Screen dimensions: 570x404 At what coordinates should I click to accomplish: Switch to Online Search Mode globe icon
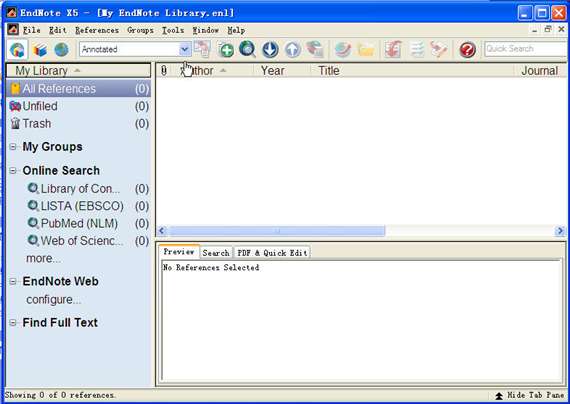61,49
